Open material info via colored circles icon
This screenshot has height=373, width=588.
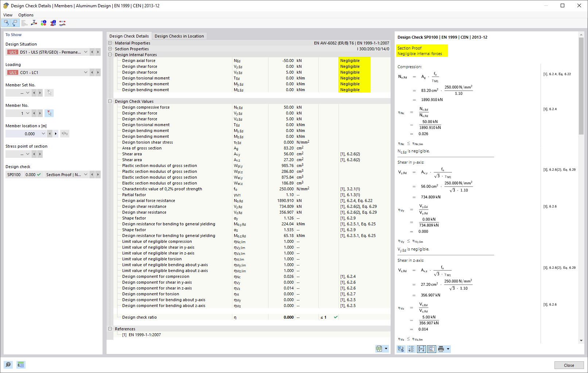coord(43,23)
